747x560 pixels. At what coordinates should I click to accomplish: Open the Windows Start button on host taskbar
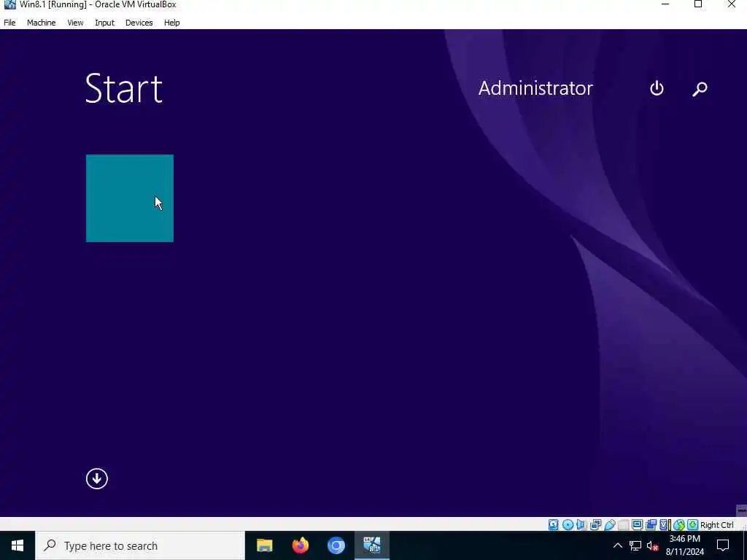click(18, 545)
